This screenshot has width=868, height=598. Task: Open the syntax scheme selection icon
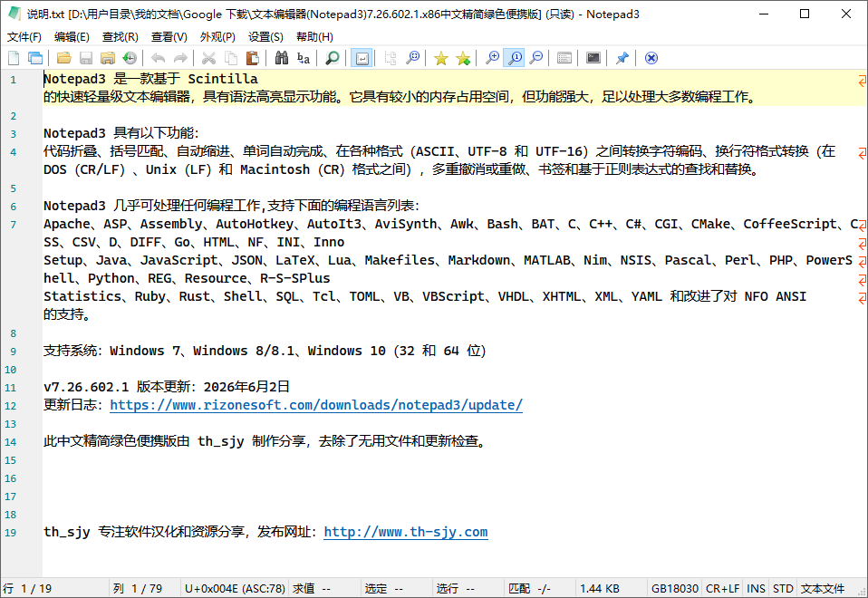564,58
